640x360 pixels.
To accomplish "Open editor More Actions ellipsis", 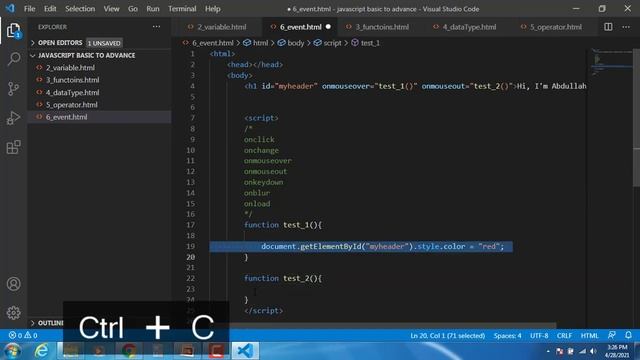I will (626, 27).
